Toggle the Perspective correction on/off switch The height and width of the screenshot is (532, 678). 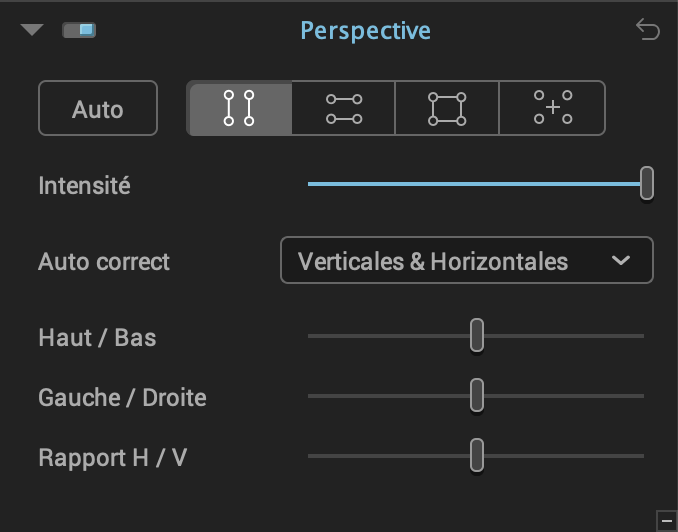[79, 30]
